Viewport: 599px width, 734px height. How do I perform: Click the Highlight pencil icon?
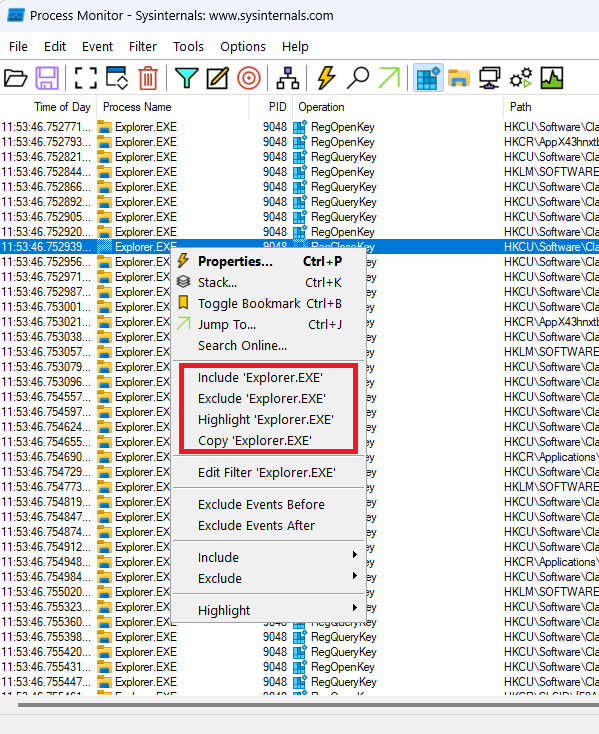pos(218,78)
